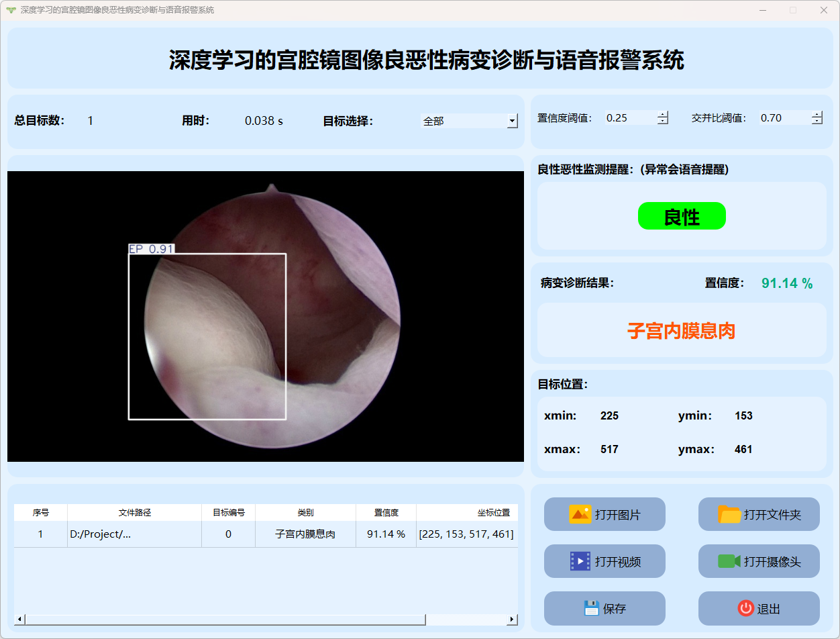Click the 交并比阈值 value field

784,118
